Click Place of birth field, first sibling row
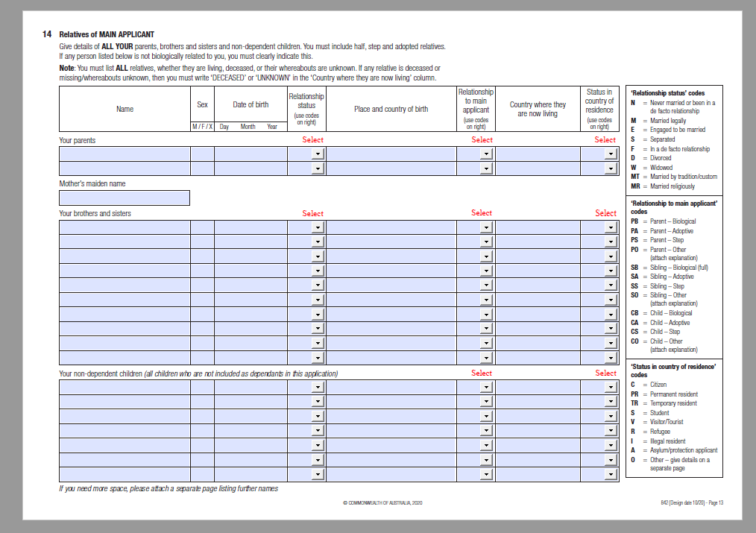The width and height of the screenshot is (756, 533). click(x=391, y=227)
